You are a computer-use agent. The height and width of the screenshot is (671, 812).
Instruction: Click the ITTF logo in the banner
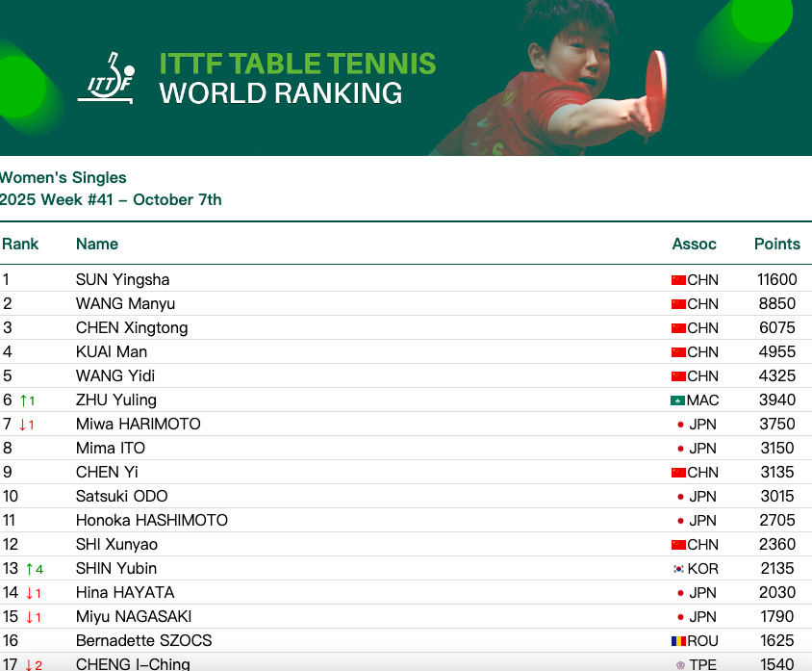(x=106, y=79)
